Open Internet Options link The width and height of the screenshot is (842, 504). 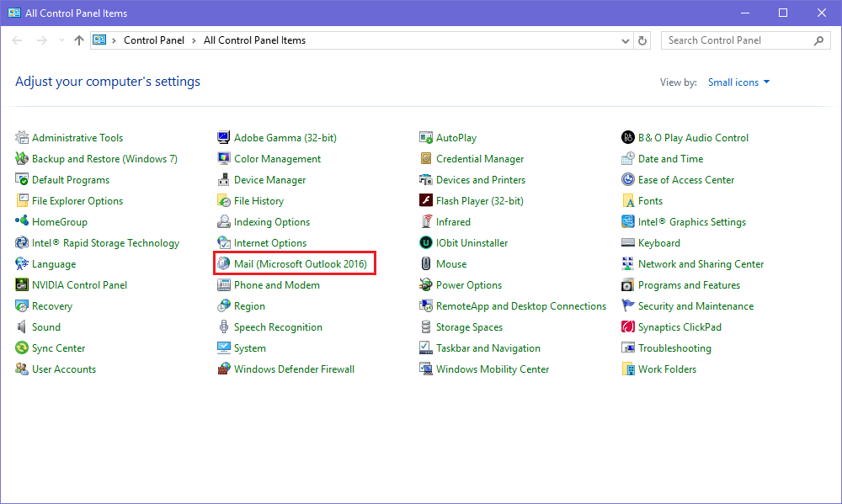pyautogui.click(x=270, y=243)
